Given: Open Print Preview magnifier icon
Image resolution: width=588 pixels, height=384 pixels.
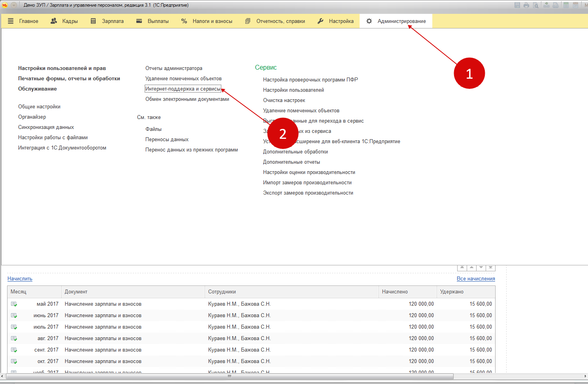Looking at the screenshot, I should tap(536, 5).
